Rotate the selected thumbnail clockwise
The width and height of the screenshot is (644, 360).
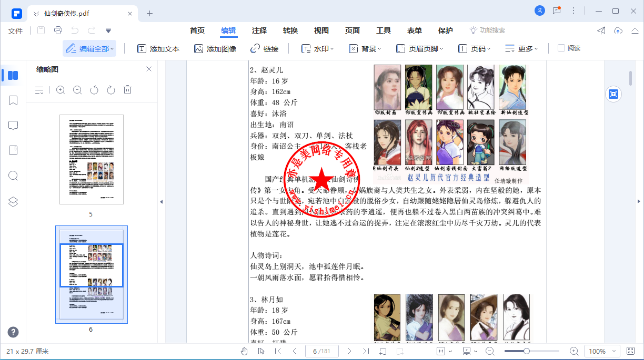(110, 90)
